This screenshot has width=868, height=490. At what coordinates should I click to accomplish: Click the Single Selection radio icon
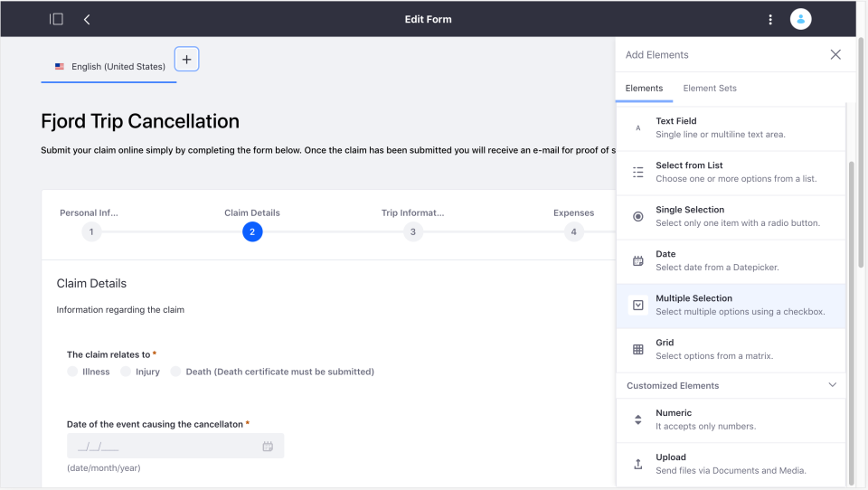pos(638,216)
